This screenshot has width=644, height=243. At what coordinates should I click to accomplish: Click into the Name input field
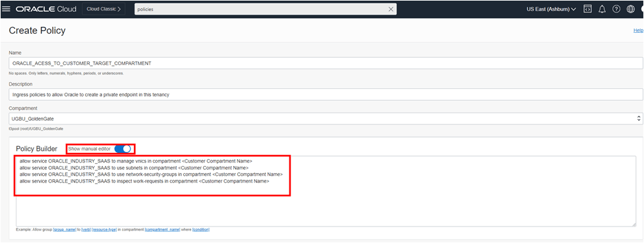pos(326,64)
